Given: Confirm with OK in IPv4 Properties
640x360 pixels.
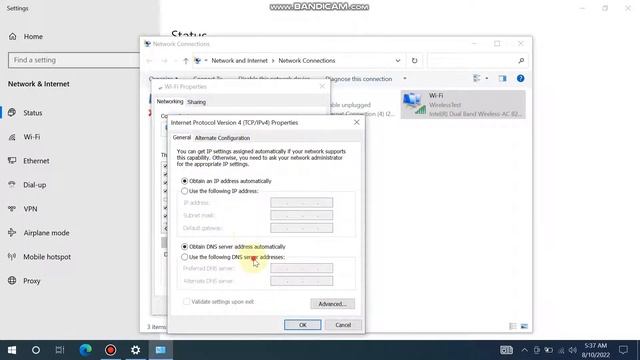Looking at the screenshot, I should [x=302, y=325].
